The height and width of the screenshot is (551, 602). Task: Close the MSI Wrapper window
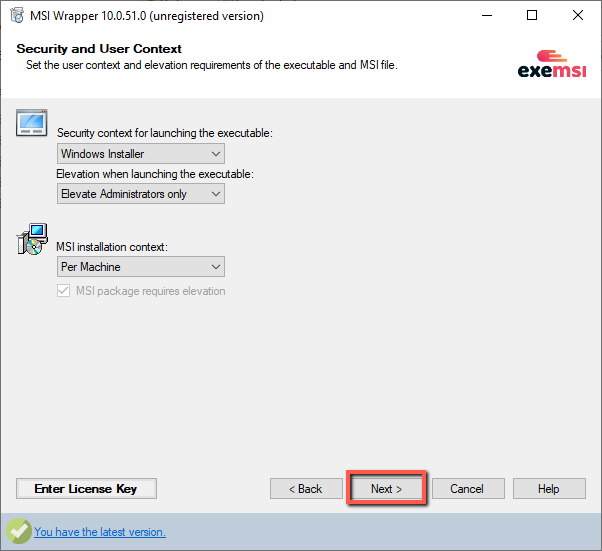577,16
